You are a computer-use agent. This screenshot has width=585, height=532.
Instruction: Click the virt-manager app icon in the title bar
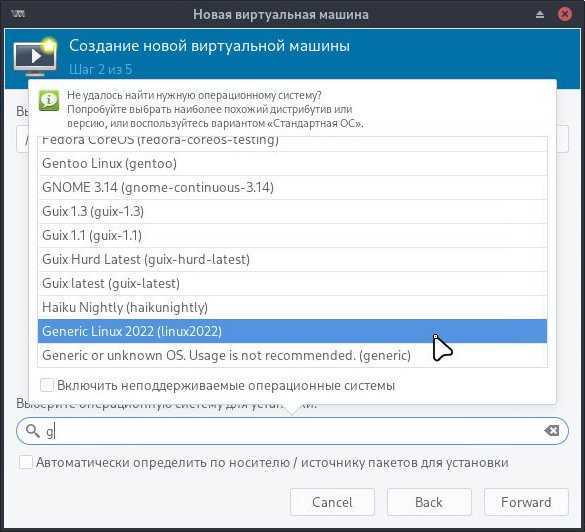(x=18, y=14)
